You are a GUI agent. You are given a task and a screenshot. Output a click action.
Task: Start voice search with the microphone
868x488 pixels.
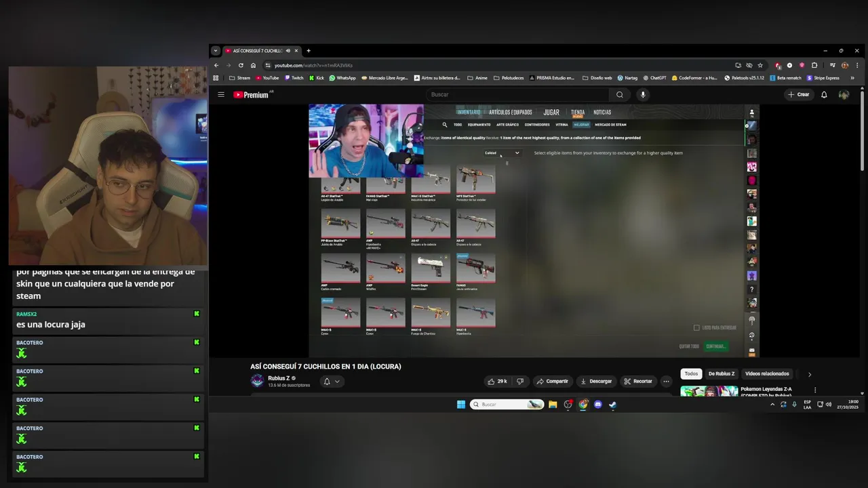point(643,95)
